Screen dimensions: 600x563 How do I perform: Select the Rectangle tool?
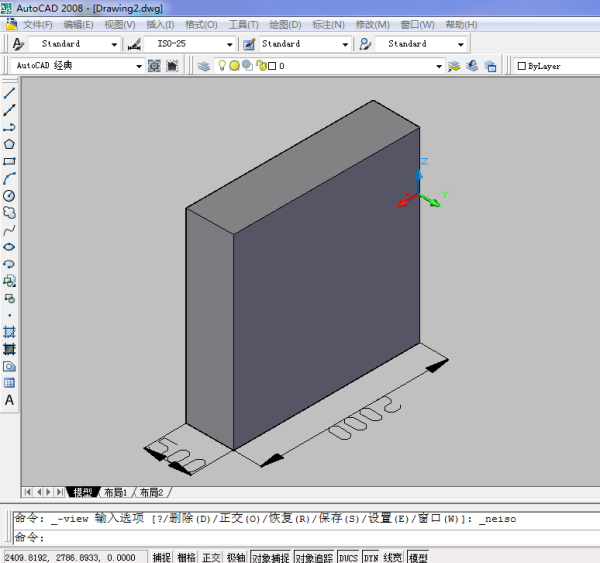coord(9,161)
